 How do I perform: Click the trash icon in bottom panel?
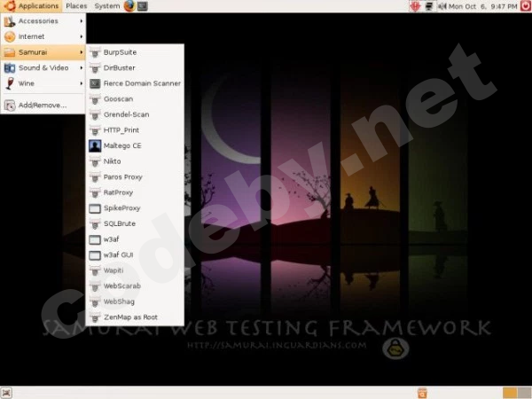(x=422, y=393)
